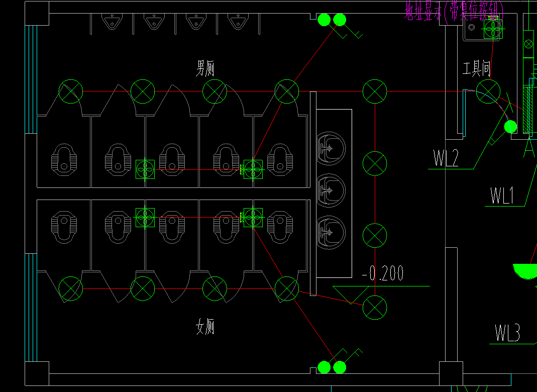This screenshot has height=392, width=537.
Task: Pick second-from-left lamp in women's row
Action: pos(143,289)
